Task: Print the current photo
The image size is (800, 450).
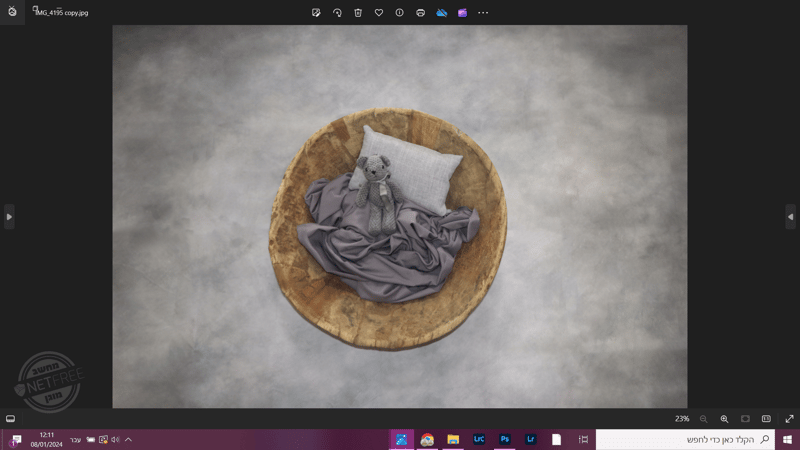Action: click(x=420, y=13)
